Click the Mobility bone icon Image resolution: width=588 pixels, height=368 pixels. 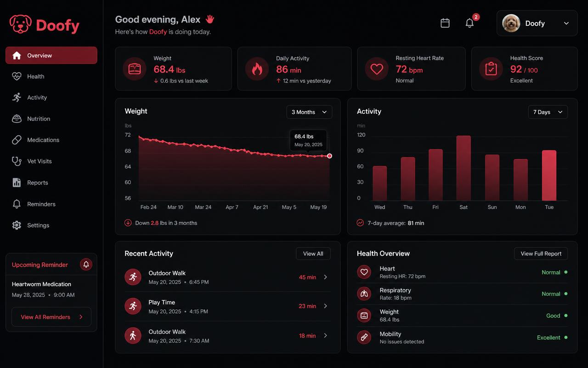tap(364, 337)
